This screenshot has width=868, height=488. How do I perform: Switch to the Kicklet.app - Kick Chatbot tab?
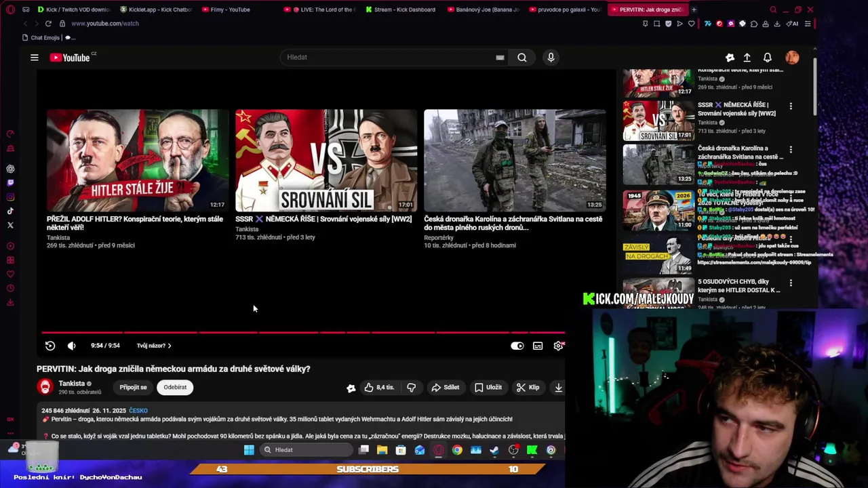[x=156, y=9]
